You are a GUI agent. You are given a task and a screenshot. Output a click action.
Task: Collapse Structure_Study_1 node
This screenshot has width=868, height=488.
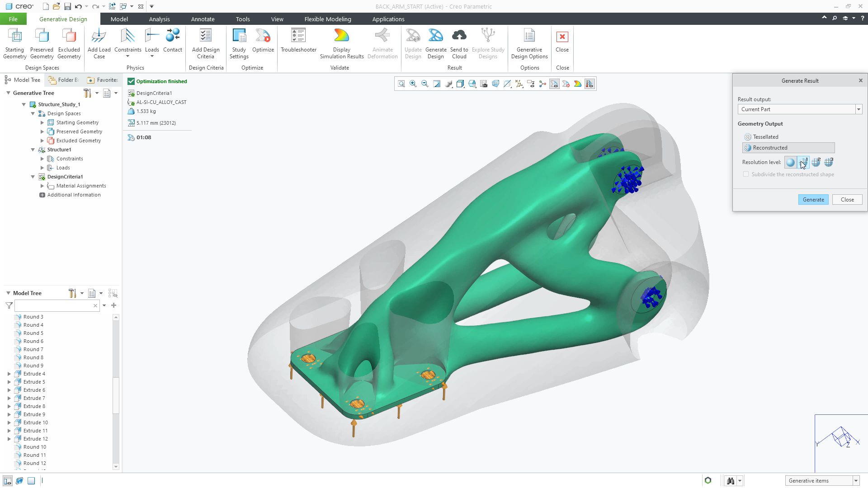[x=24, y=104]
